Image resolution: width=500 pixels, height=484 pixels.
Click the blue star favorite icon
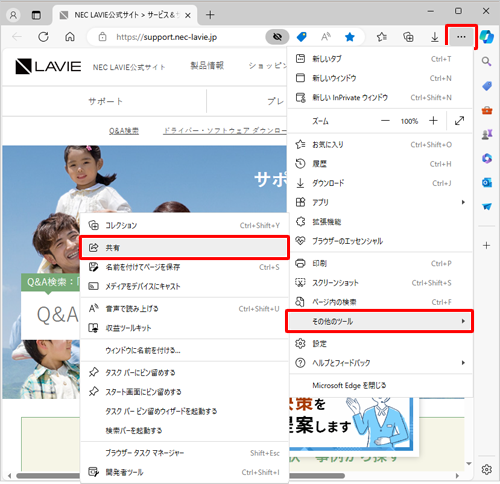tap(350, 37)
